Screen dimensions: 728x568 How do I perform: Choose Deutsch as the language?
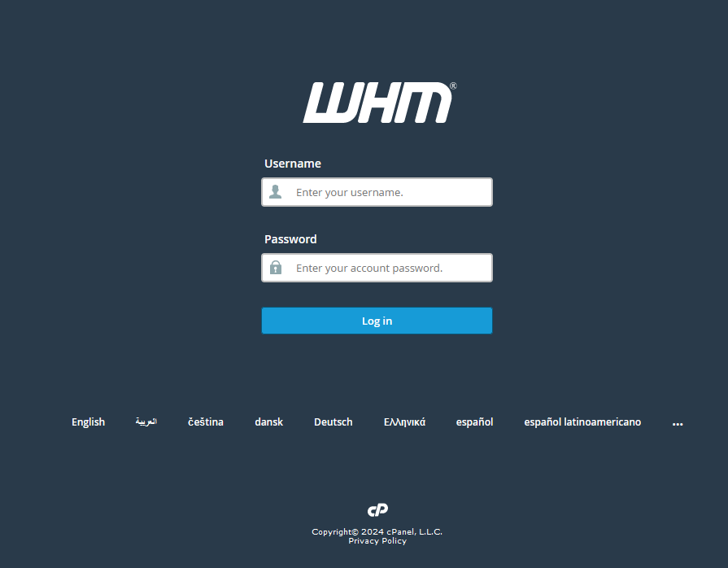(333, 422)
